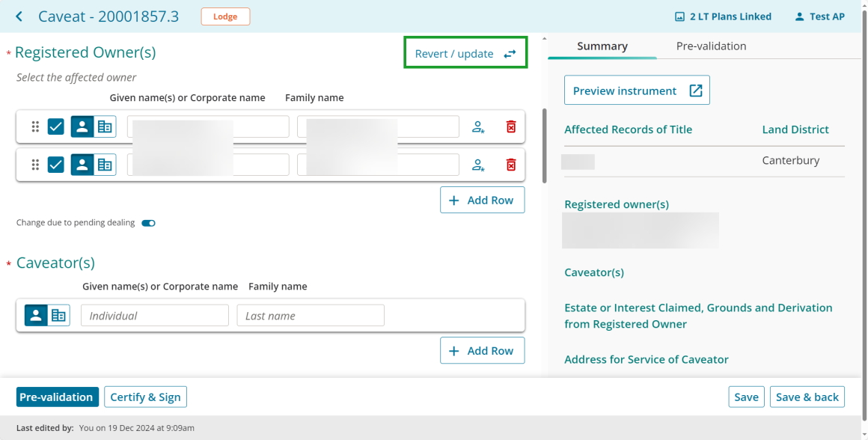Image resolution: width=868 pixels, height=440 pixels.
Task: Select individual person type in first owner row
Action: click(82, 126)
